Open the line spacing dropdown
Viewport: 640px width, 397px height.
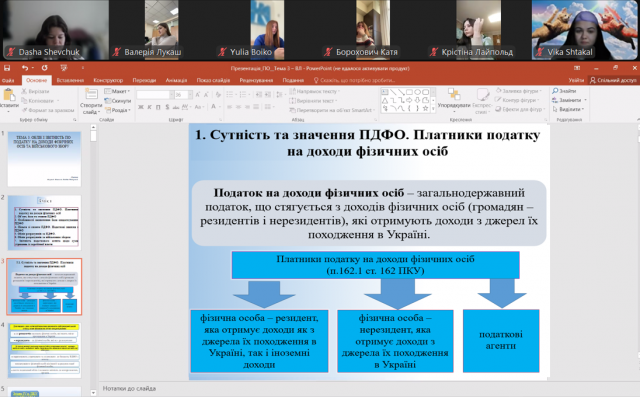(x=280, y=95)
